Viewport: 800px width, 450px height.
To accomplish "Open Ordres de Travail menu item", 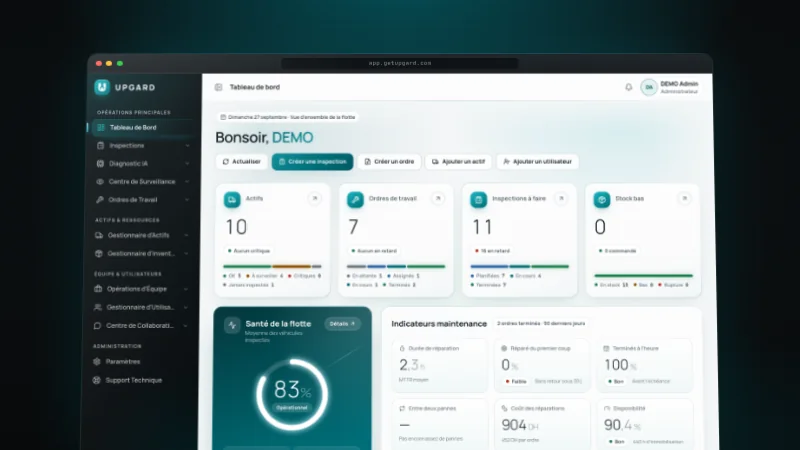I will point(142,200).
